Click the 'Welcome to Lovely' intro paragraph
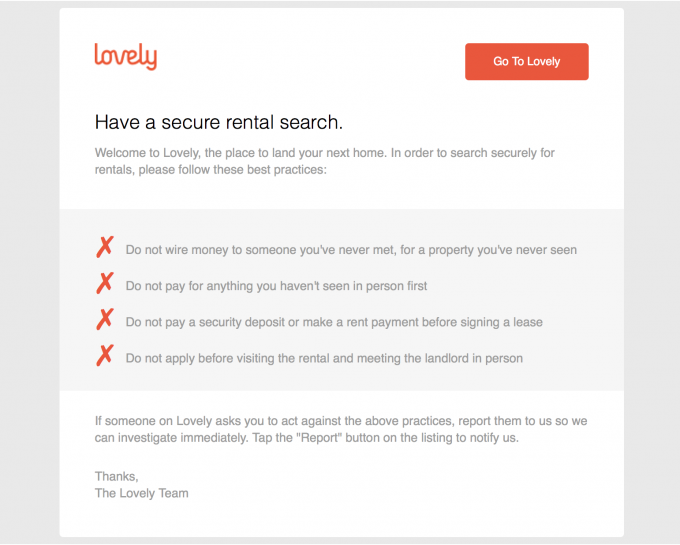This screenshot has height=545, width=680. pos(324,161)
